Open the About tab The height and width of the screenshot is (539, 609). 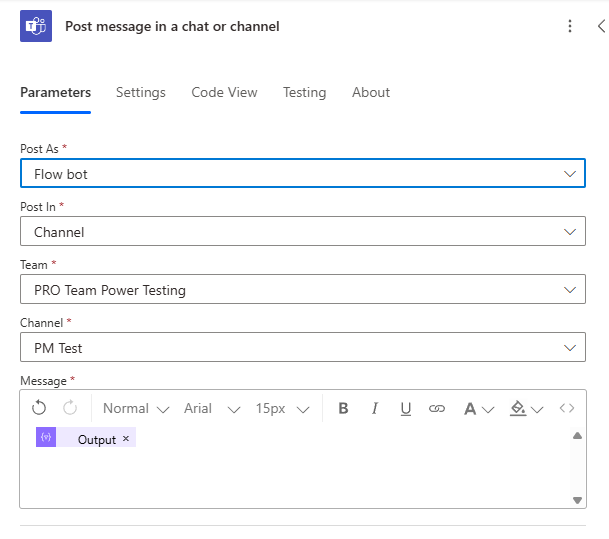[371, 92]
